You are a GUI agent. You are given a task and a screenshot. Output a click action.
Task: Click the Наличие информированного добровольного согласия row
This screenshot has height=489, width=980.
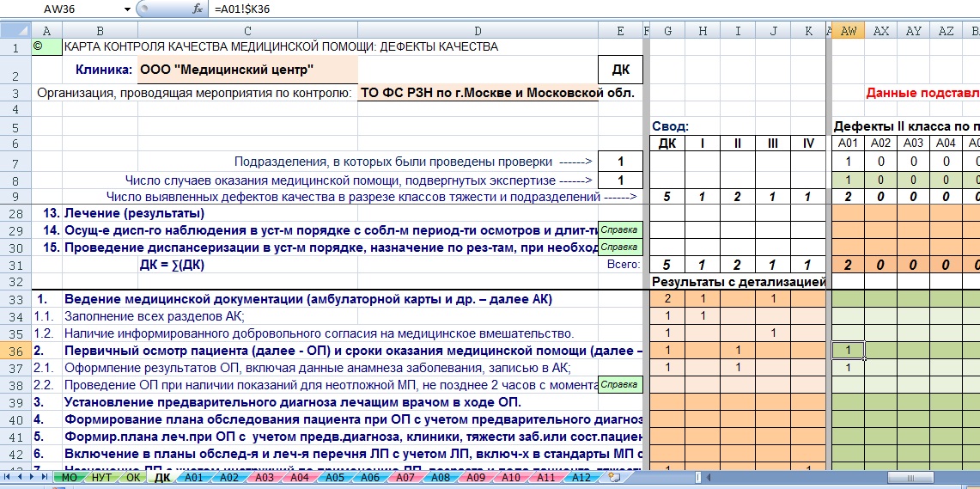click(x=320, y=333)
